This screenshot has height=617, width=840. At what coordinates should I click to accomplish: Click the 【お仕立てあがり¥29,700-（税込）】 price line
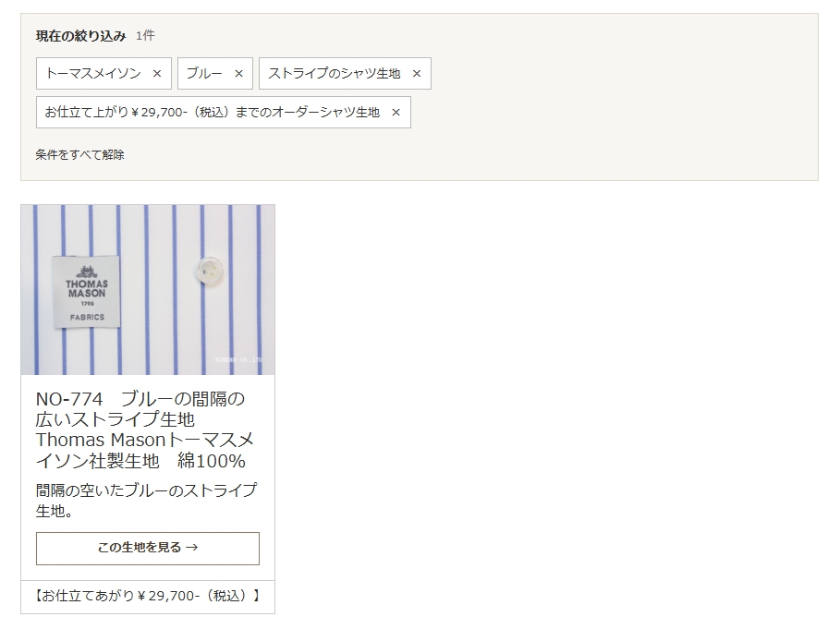tap(148, 596)
